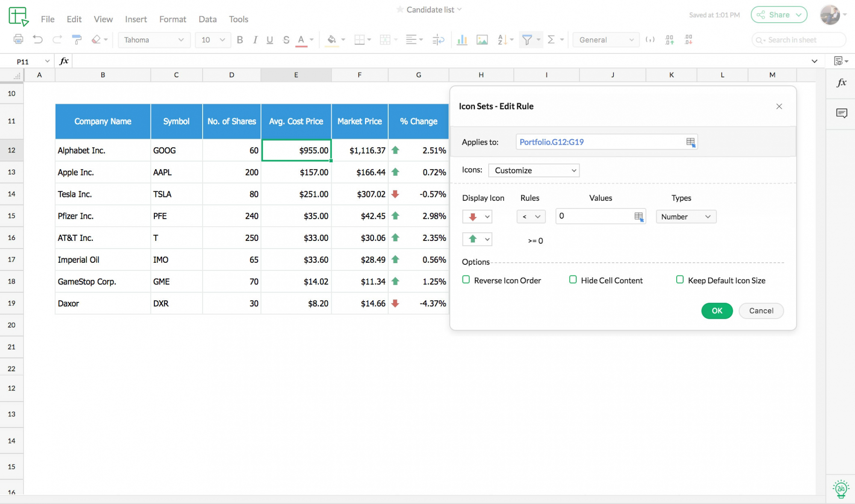Screen dimensions: 855x504
Task: Click the OK button to confirm rule
Action: (x=717, y=310)
